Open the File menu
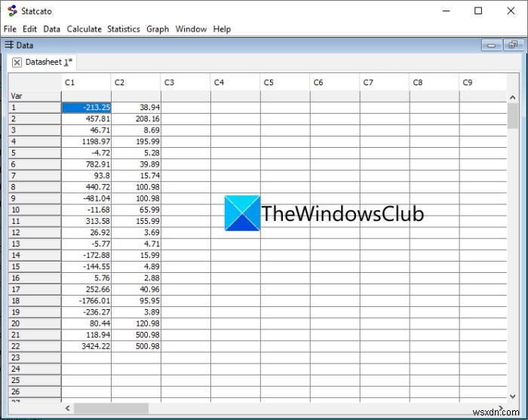The image size is (528, 420). click(10, 29)
